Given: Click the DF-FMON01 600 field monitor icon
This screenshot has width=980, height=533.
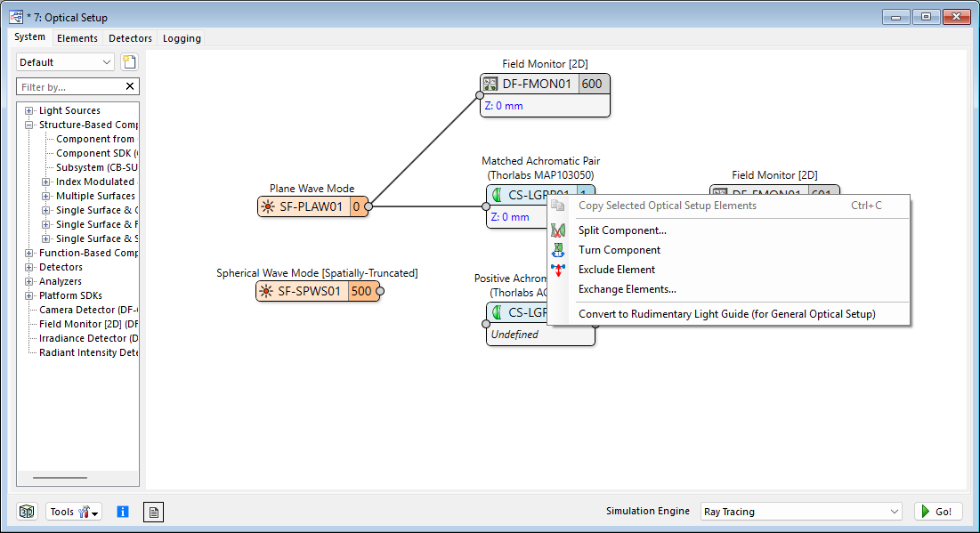Looking at the screenshot, I should (490, 84).
